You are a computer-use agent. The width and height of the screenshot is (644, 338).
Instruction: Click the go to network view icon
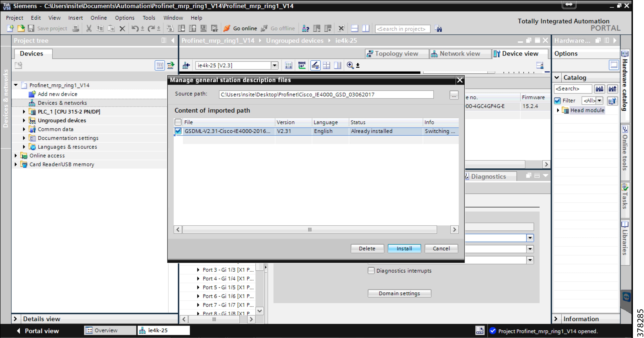pyautogui.click(x=186, y=66)
